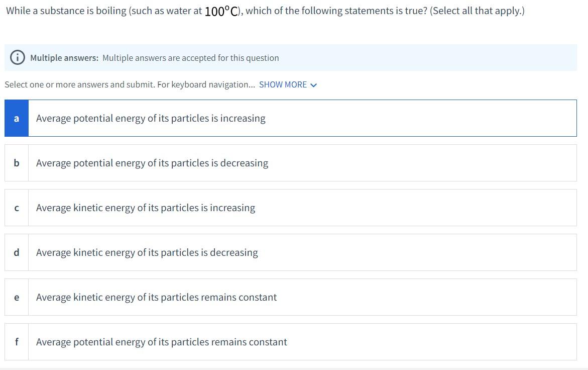The width and height of the screenshot is (588, 370).
Task: Select answer f about constant potential energy
Action: point(201,342)
